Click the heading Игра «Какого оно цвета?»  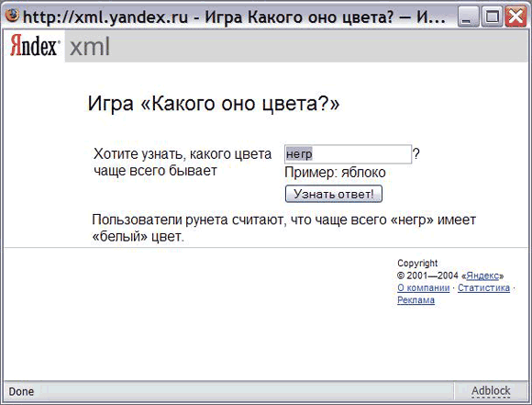pos(214,104)
